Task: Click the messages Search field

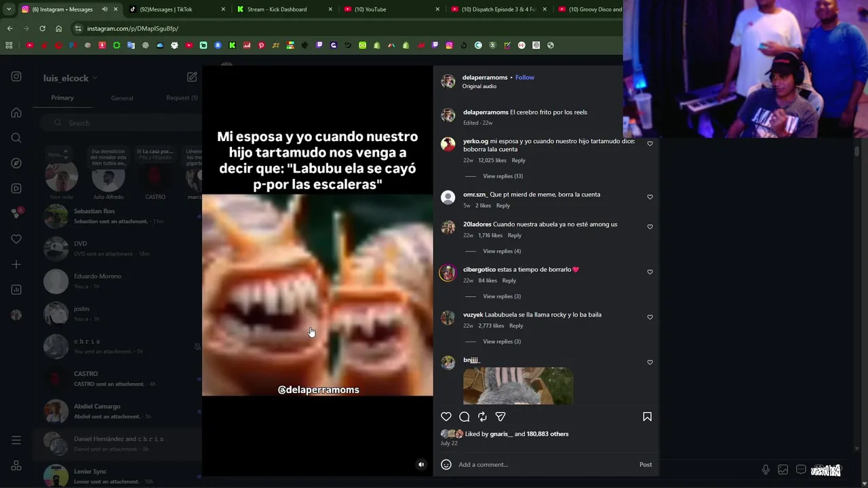Action: 119,123
